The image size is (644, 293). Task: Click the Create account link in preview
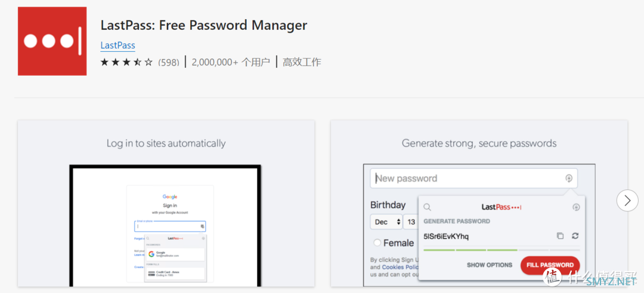pos(139,267)
